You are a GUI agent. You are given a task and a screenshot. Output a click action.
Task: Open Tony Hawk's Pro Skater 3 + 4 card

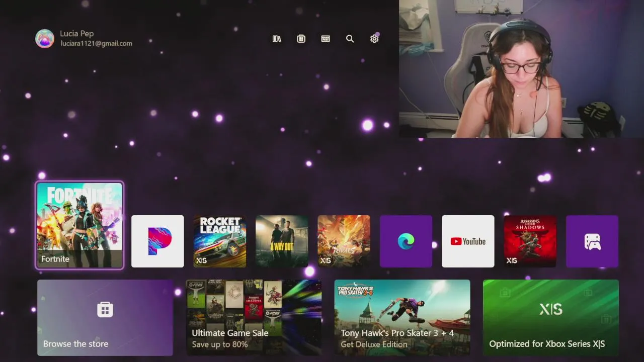(x=403, y=318)
